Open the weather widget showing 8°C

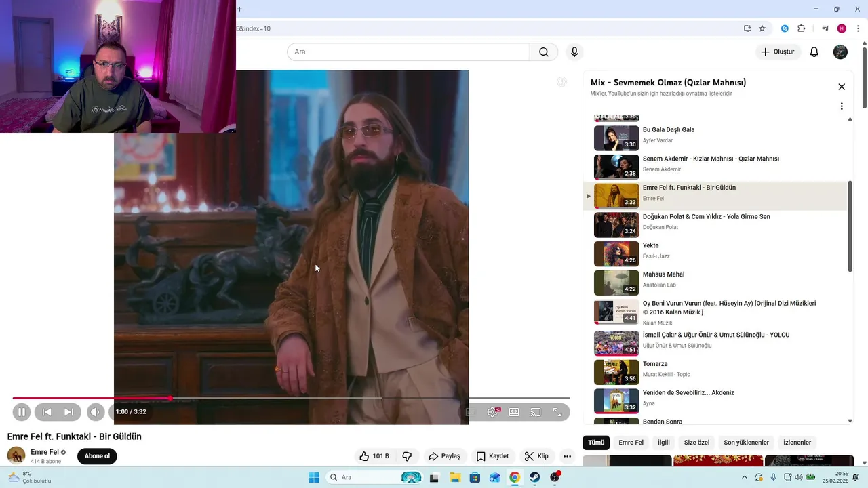(x=28, y=477)
